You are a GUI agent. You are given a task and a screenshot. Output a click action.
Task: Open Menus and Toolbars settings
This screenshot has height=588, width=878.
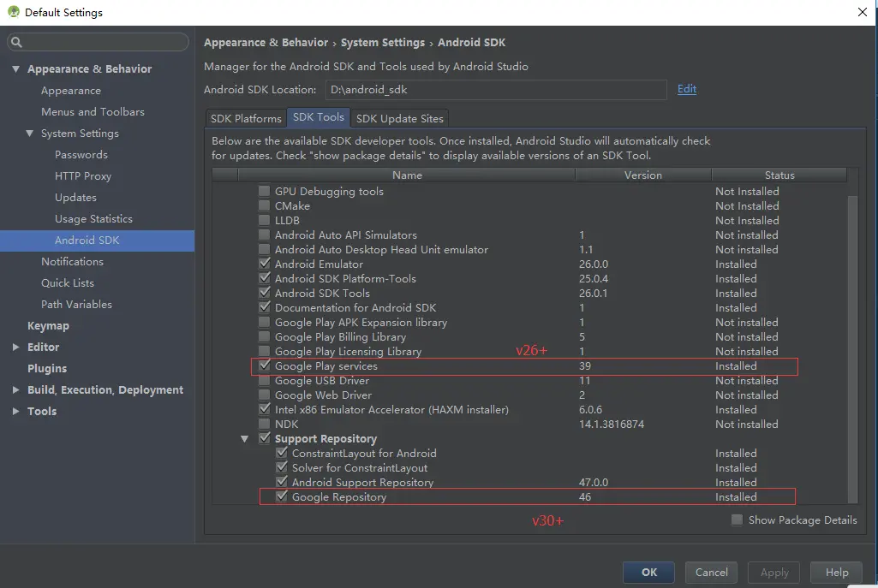pyautogui.click(x=93, y=112)
